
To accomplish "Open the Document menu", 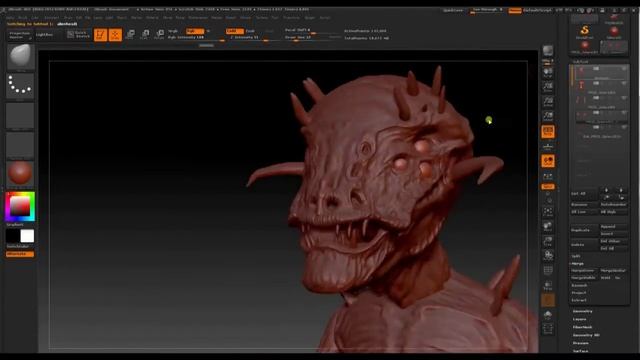I will (x=51, y=18).
